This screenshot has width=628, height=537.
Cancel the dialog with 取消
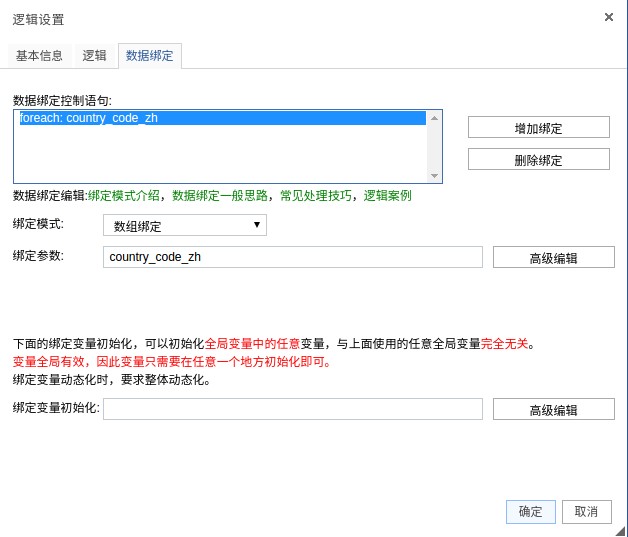[x=586, y=511]
